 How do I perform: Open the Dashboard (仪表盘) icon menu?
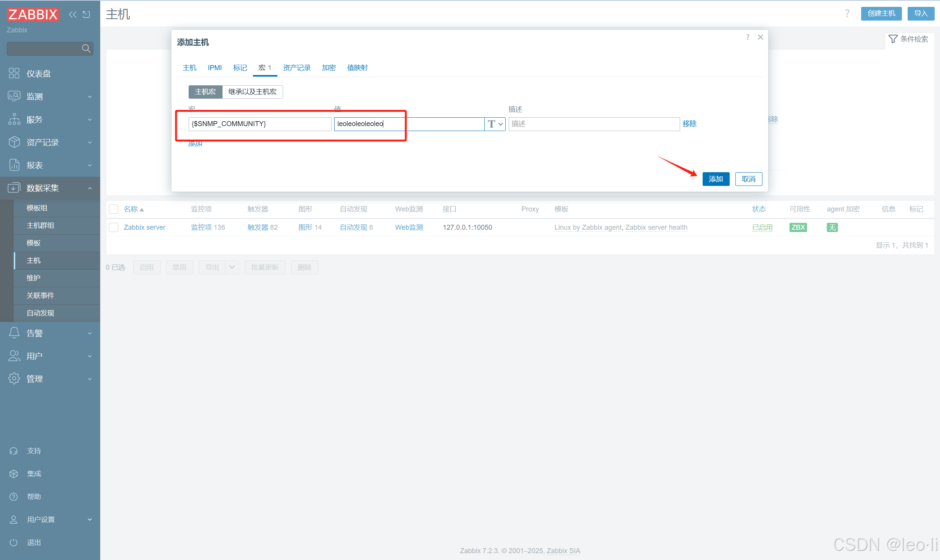tap(14, 73)
